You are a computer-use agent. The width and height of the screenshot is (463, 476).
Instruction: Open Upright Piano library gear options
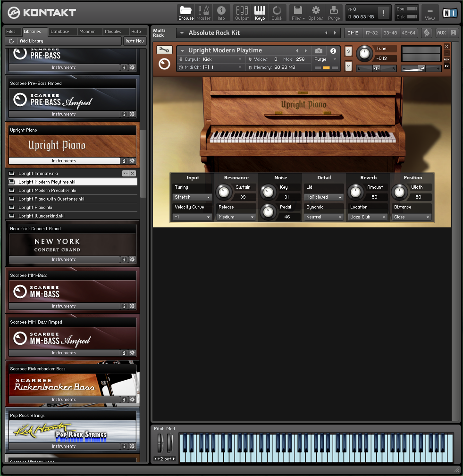tap(132, 160)
